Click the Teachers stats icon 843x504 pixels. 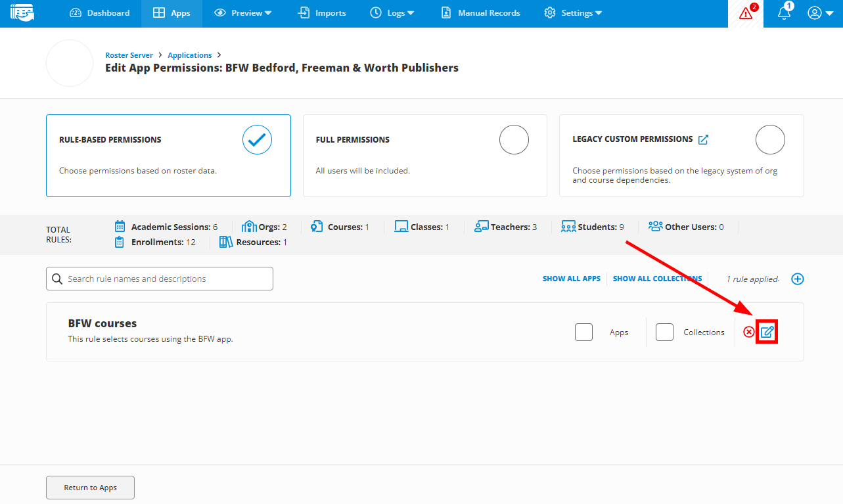pyautogui.click(x=480, y=226)
